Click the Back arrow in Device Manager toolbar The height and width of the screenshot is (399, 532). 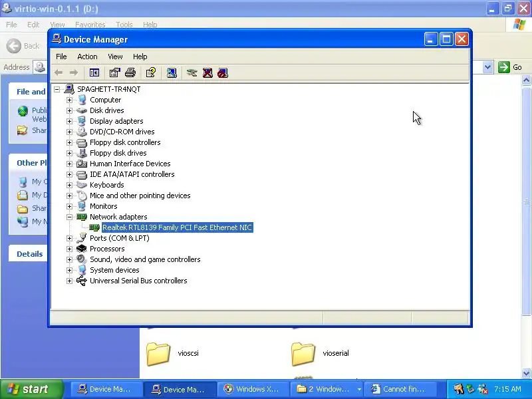pos(59,72)
